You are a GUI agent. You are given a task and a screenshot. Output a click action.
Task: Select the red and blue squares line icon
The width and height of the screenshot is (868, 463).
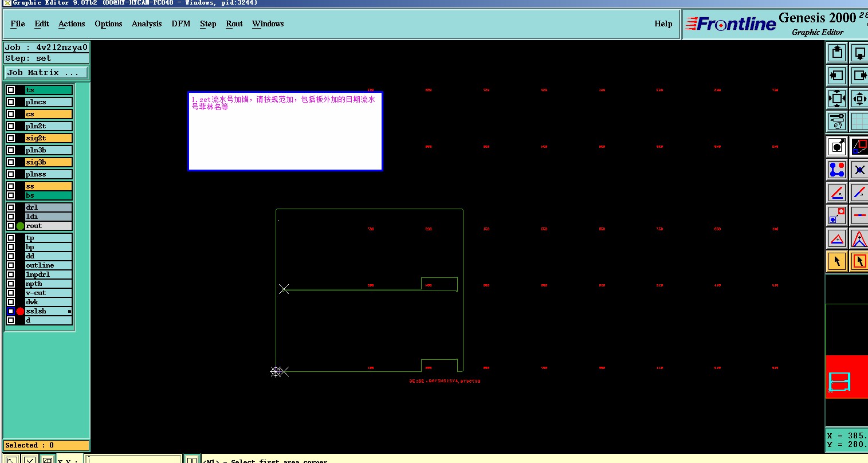tap(859, 146)
